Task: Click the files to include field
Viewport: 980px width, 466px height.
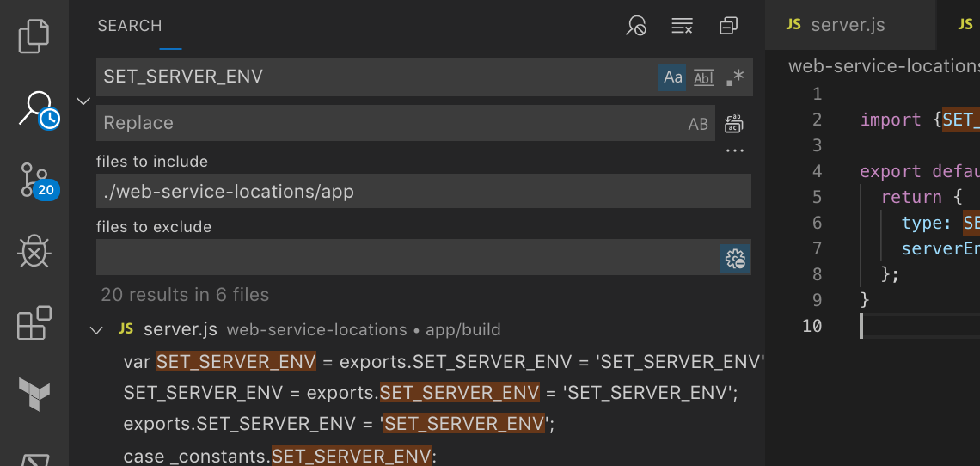Action: click(x=424, y=192)
